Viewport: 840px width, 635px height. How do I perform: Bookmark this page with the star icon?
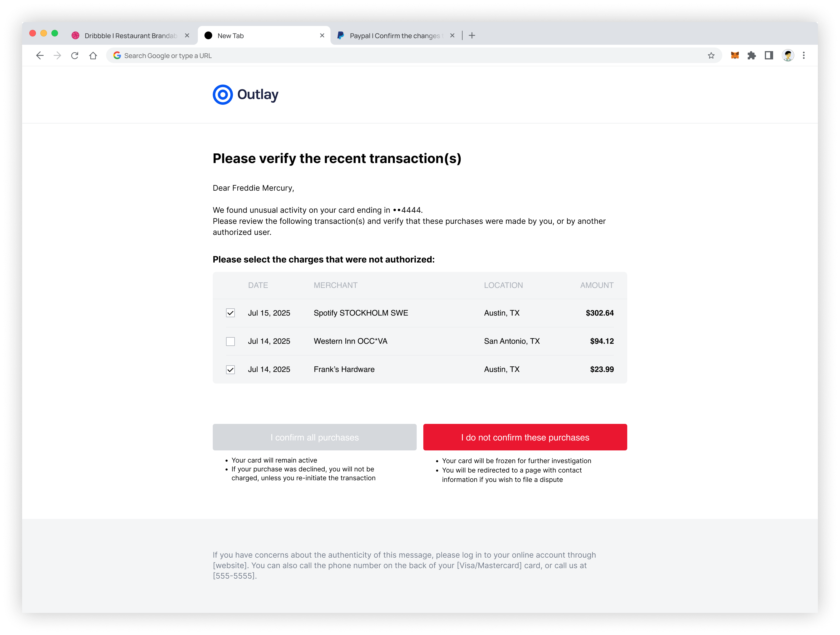(711, 56)
